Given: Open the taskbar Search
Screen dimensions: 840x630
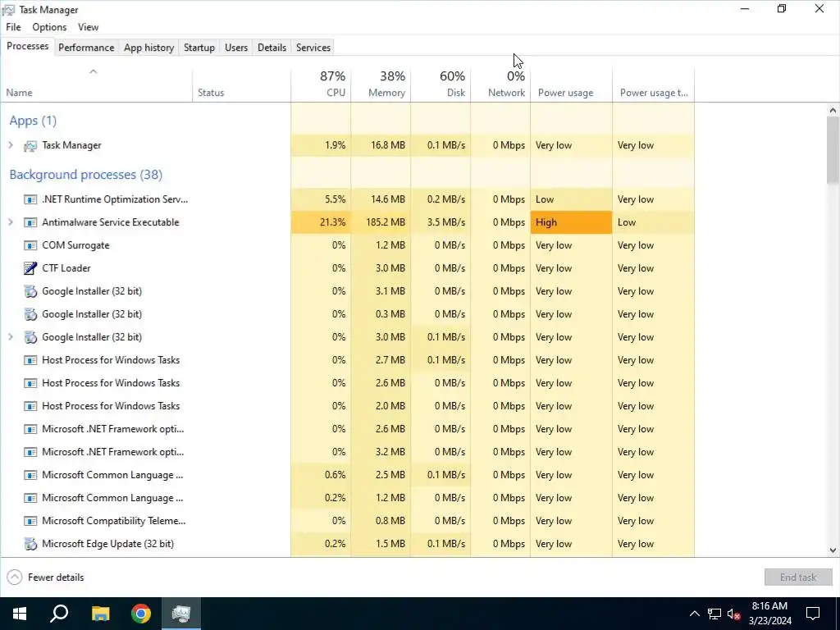Looking at the screenshot, I should (59, 614).
